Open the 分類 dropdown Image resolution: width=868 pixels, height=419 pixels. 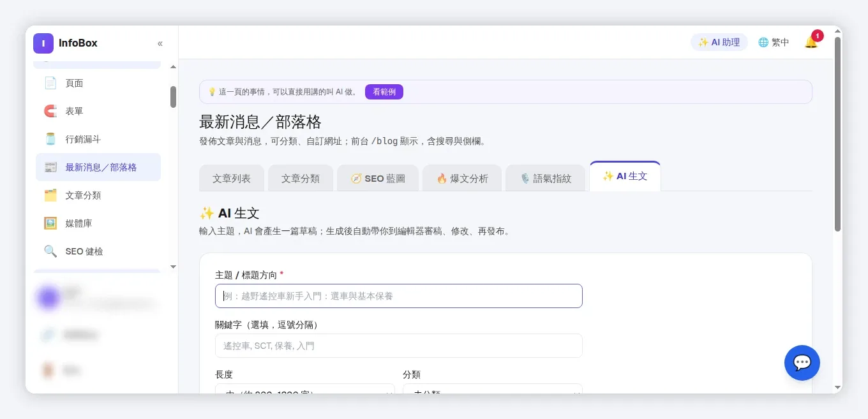493,389
